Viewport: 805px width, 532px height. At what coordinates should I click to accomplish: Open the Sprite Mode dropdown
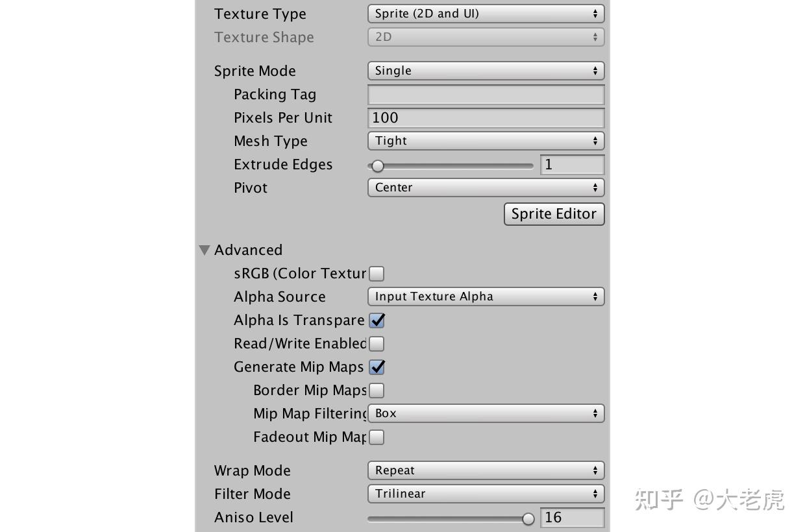tap(486, 71)
